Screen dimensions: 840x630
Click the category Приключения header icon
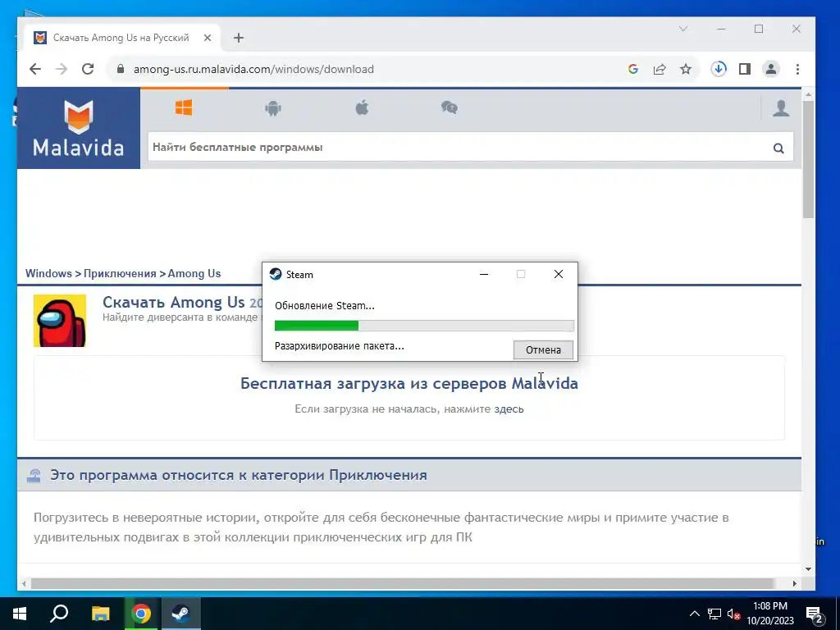tap(34, 475)
